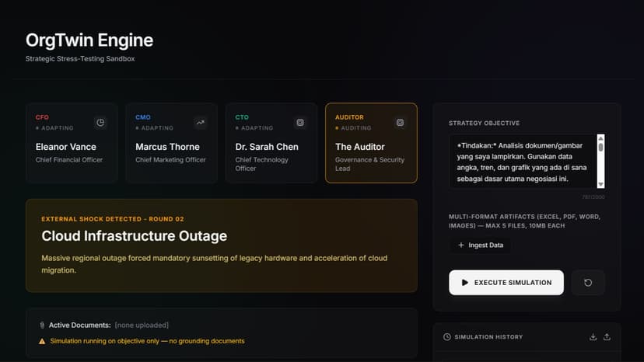Upload a simulation history file
The height and width of the screenshot is (362, 644).
tap(607, 337)
